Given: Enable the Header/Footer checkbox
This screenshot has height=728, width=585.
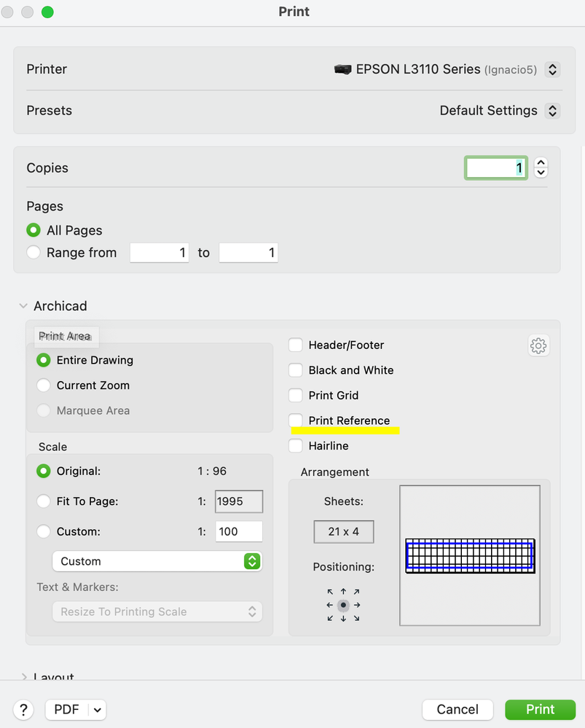Looking at the screenshot, I should point(296,345).
